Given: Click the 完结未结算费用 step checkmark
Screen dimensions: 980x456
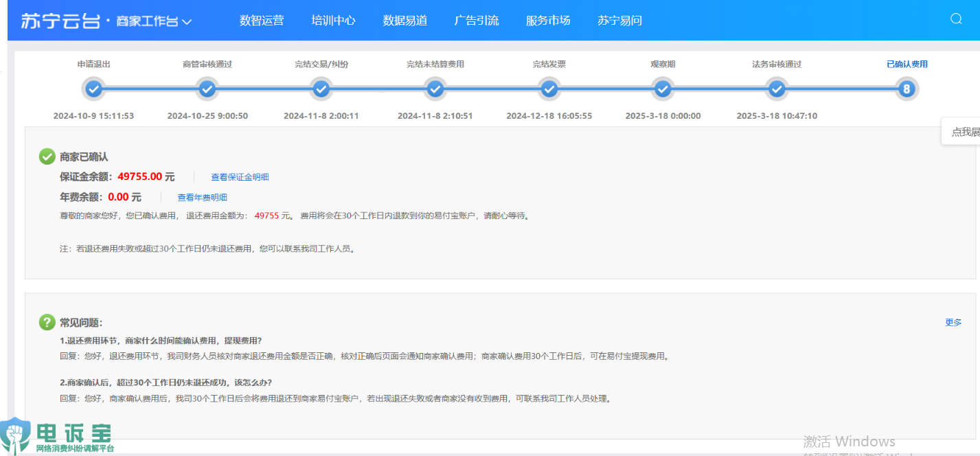Looking at the screenshot, I should pos(435,89).
